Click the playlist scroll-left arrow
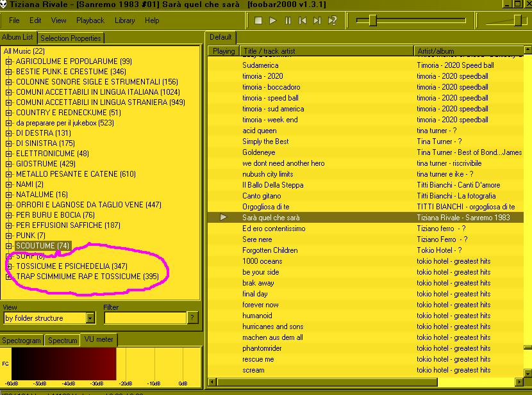The width and height of the screenshot is (532, 395). click(x=212, y=382)
